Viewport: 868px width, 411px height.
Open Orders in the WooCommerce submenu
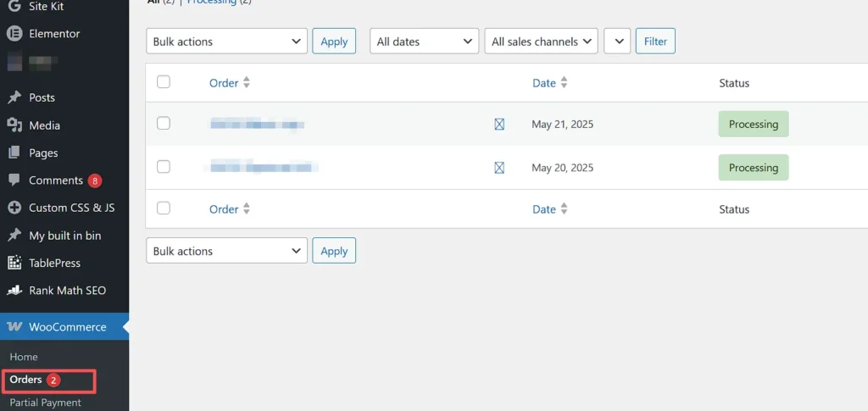click(x=26, y=380)
